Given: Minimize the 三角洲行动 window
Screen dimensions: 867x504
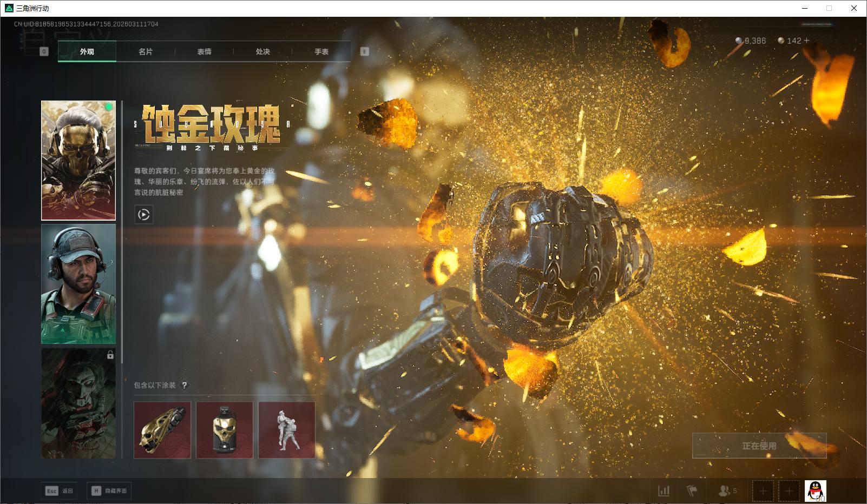Looking at the screenshot, I should click(x=805, y=8).
